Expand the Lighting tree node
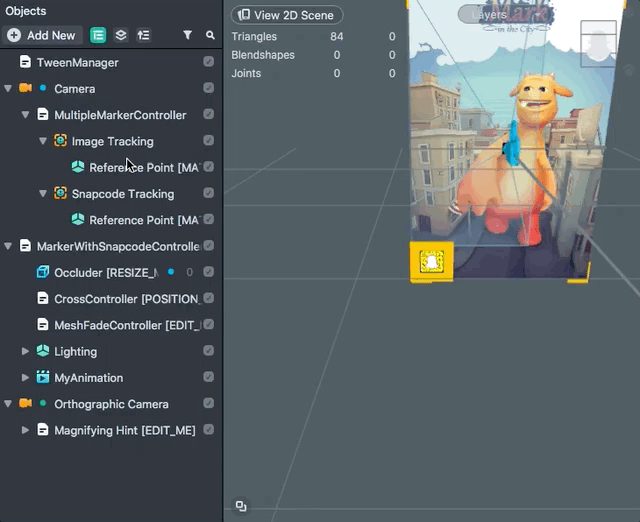The width and height of the screenshot is (640, 522). click(x=26, y=352)
